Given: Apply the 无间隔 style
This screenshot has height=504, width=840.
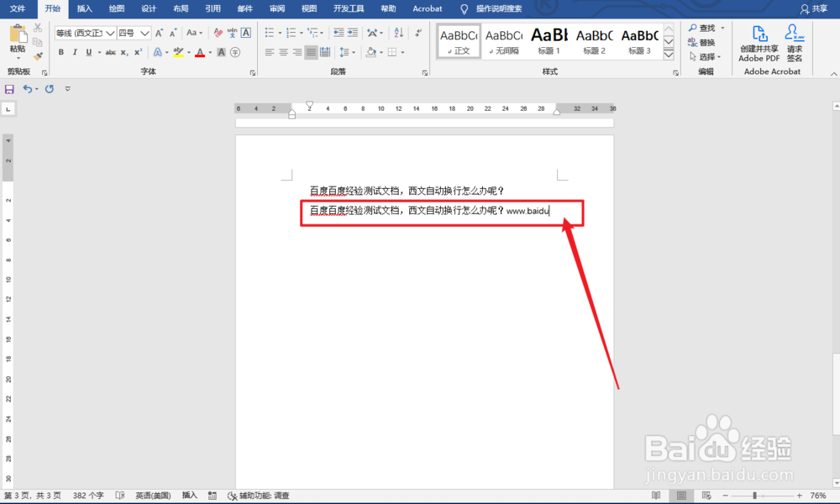Looking at the screenshot, I should tap(504, 40).
